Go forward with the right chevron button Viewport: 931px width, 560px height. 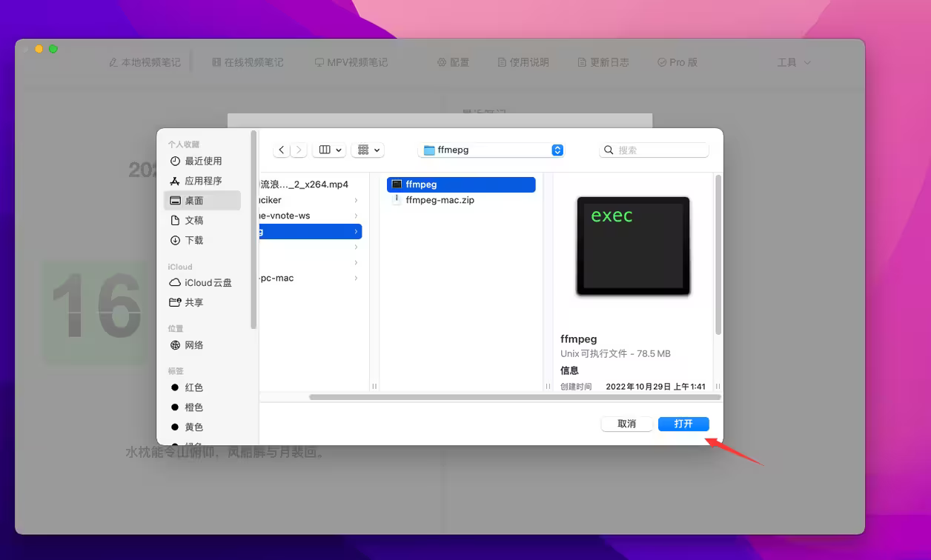[299, 150]
